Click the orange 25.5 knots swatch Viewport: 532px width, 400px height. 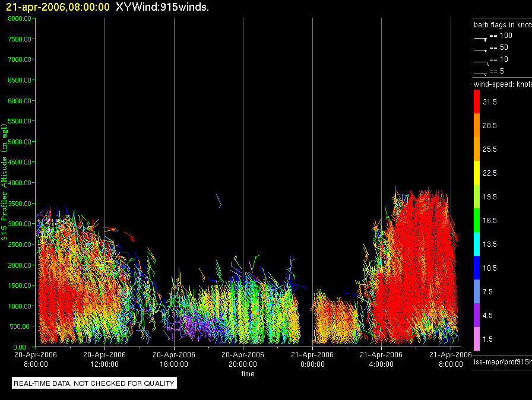coord(477,149)
